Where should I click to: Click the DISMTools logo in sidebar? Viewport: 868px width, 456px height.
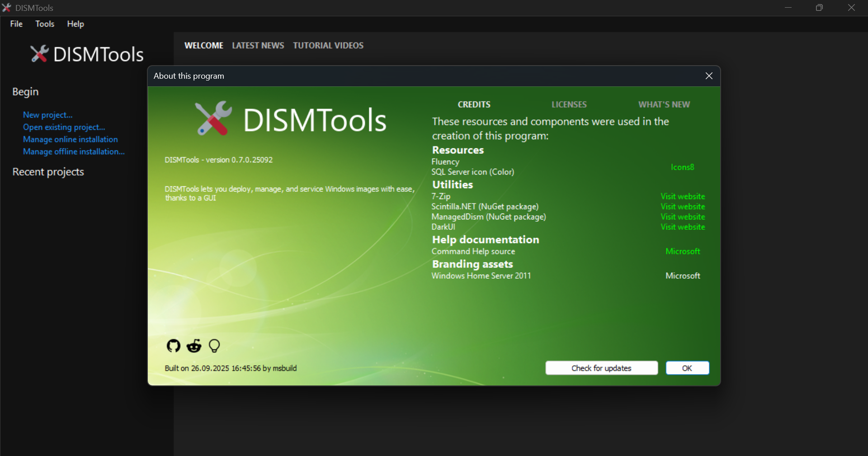pos(40,54)
